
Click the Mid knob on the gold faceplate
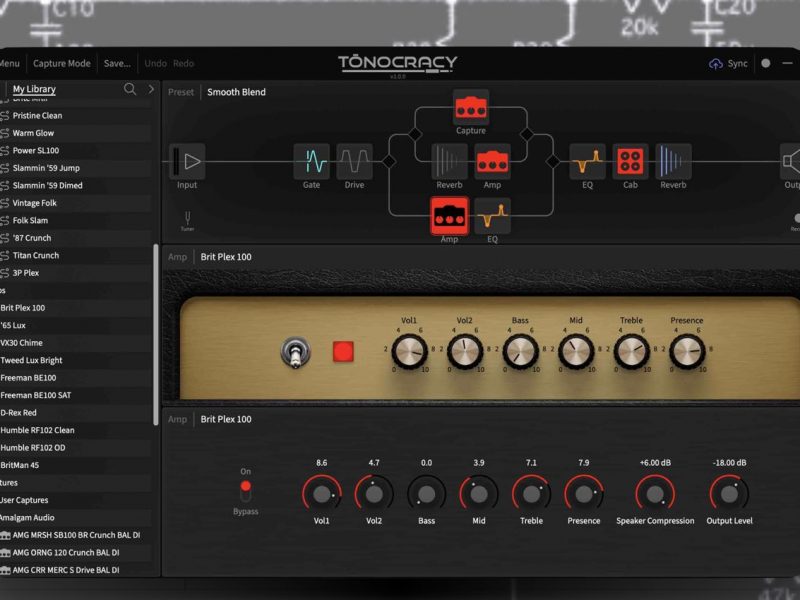pos(576,352)
